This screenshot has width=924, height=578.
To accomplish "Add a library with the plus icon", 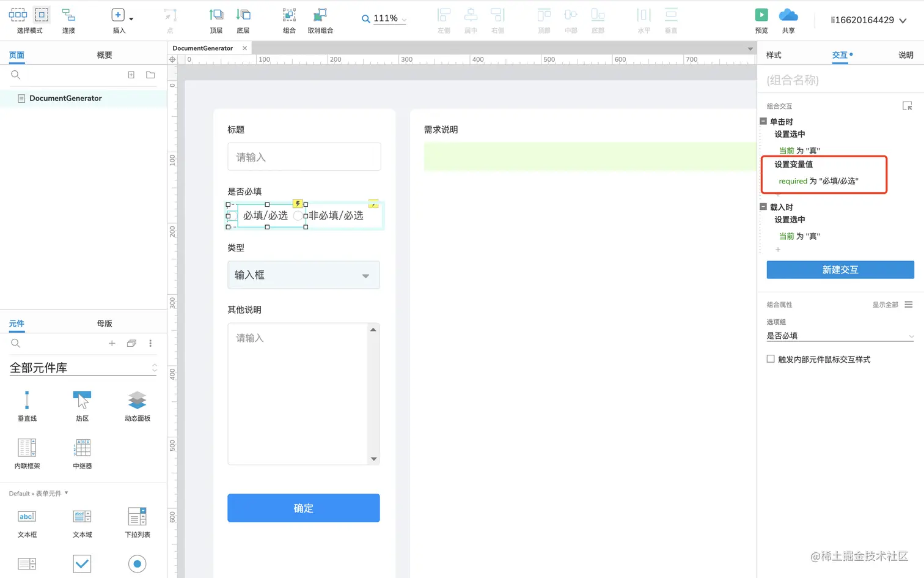I will click(112, 343).
